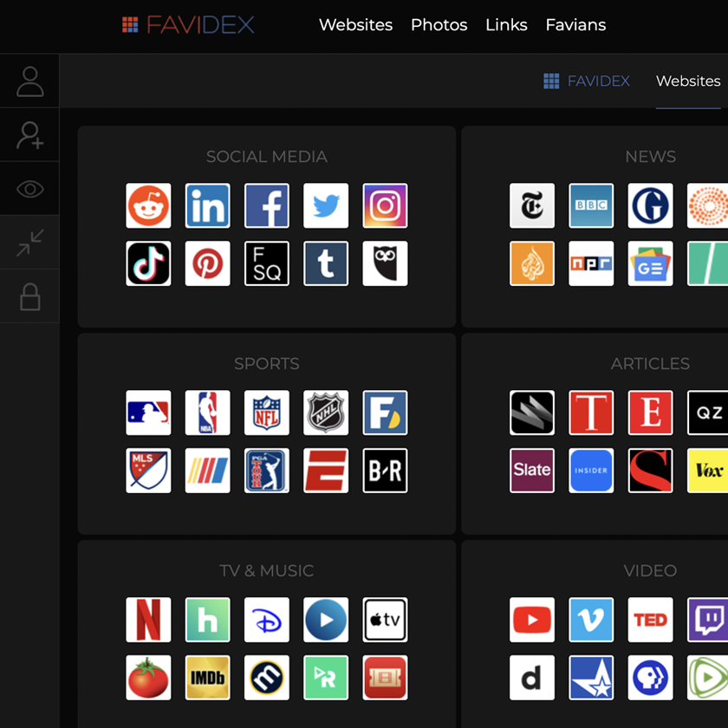728x728 pixels.
Task: Select the NFL shield icon
Action: (266, 413)
